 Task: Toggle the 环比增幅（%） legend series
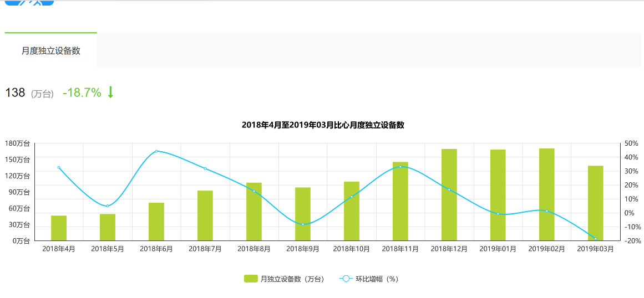(369, 279)
